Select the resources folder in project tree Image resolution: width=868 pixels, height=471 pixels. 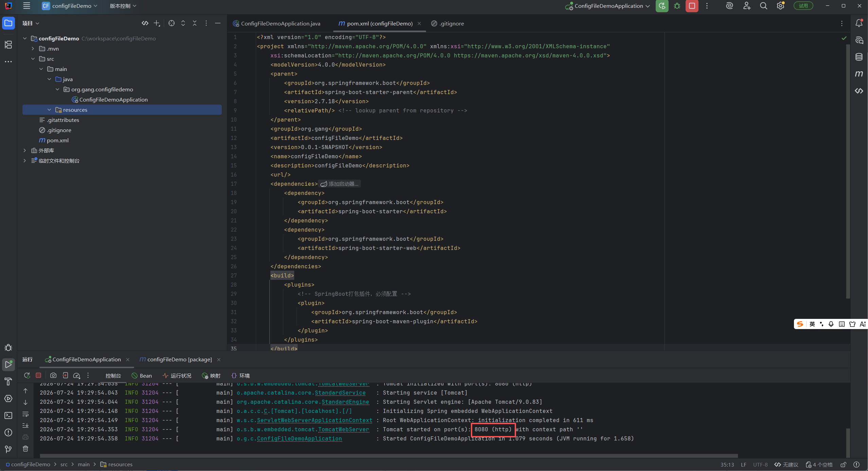pos(122,110)
